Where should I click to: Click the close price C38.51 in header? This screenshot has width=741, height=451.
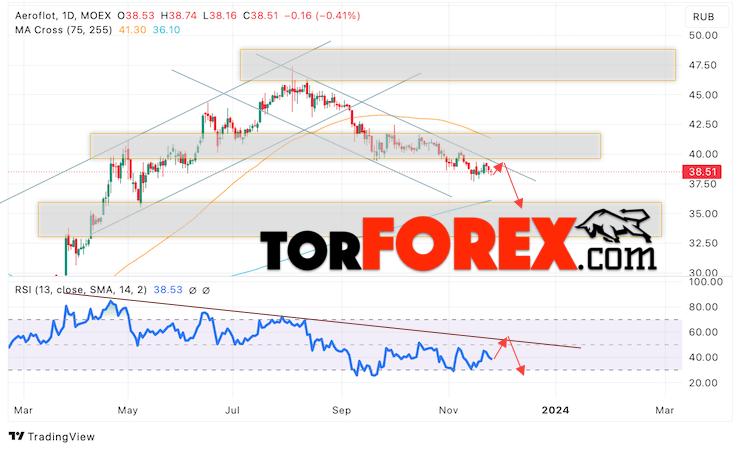tap(260, 16)
